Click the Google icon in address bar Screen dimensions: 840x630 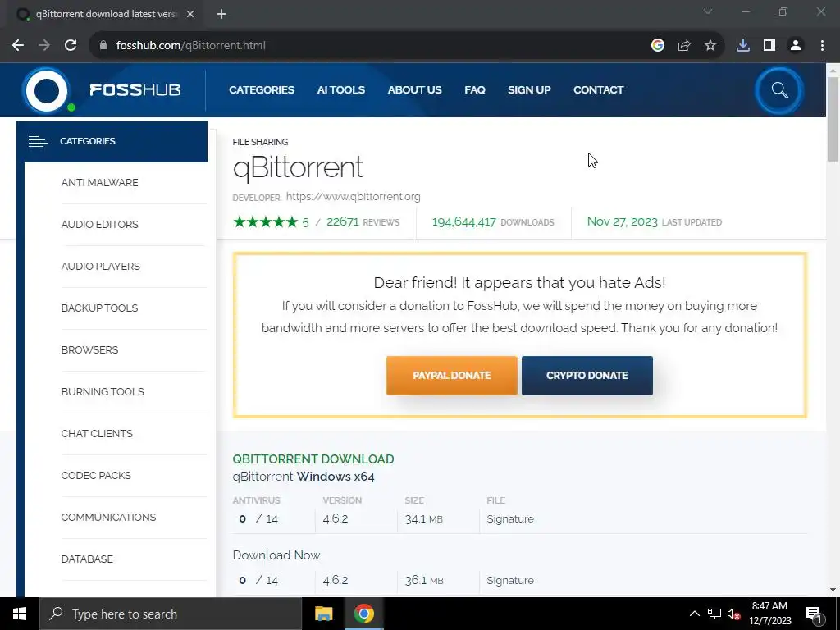click(658, 46)
